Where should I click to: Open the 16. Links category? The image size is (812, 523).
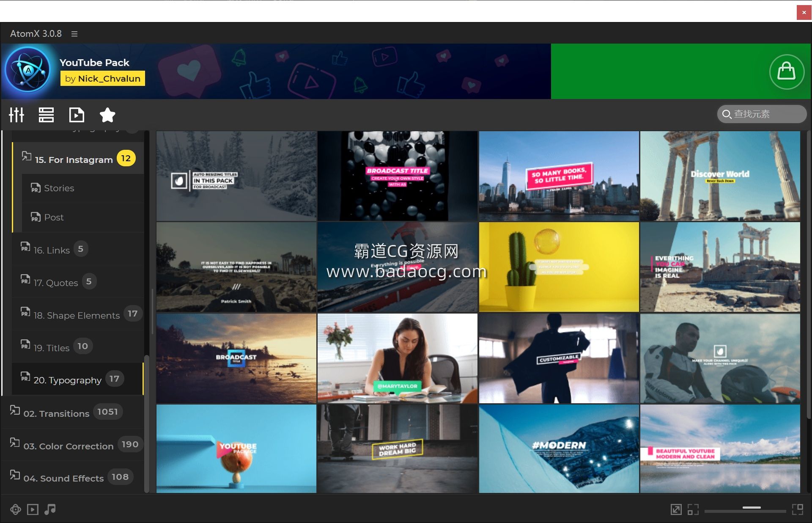coord(78,250)
